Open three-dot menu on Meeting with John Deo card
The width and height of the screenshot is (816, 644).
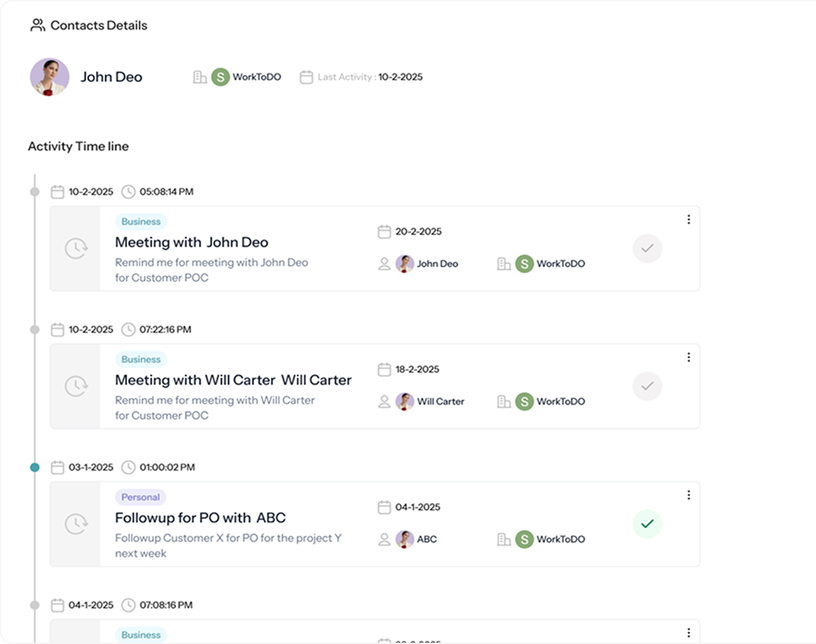[688, 219]
